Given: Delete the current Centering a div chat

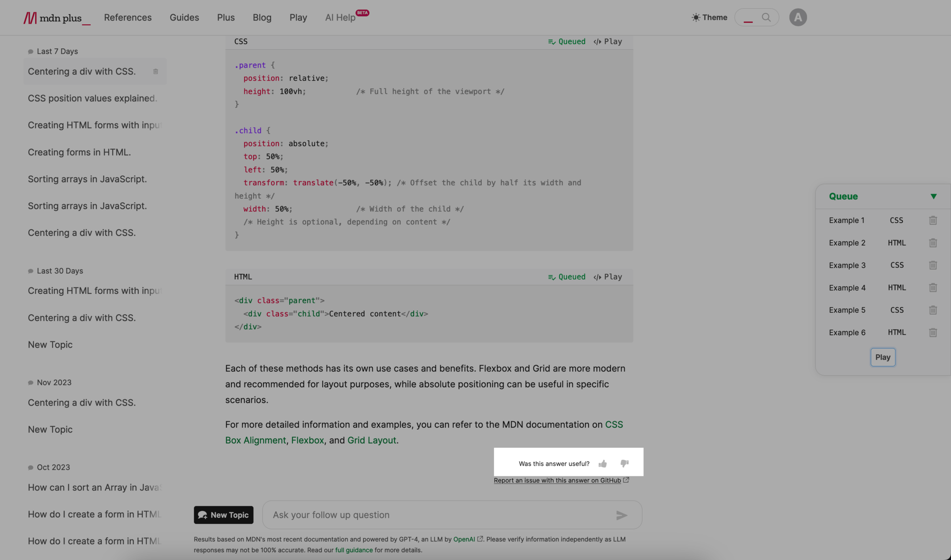Looking at the screenshot, I should [155, 71].
